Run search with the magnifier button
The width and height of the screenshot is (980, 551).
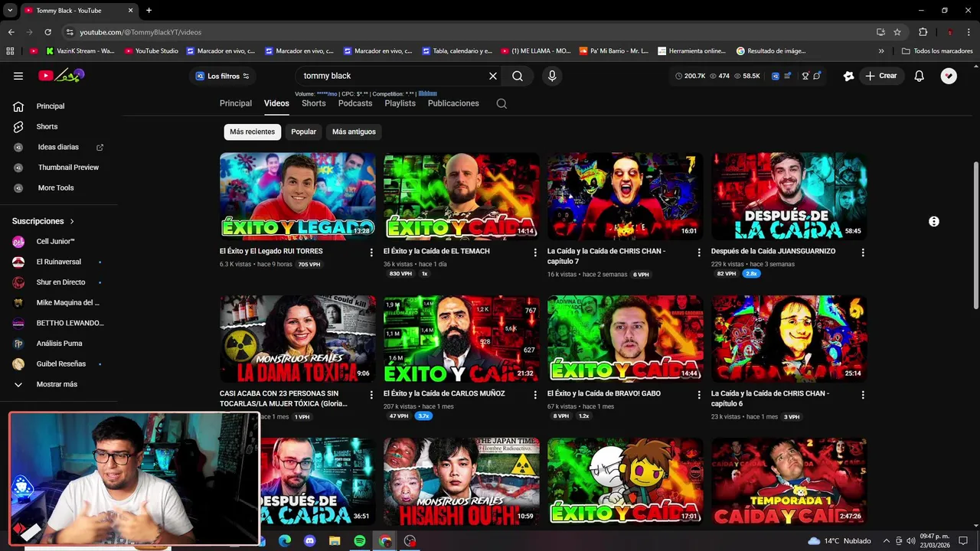click(518, 76)
